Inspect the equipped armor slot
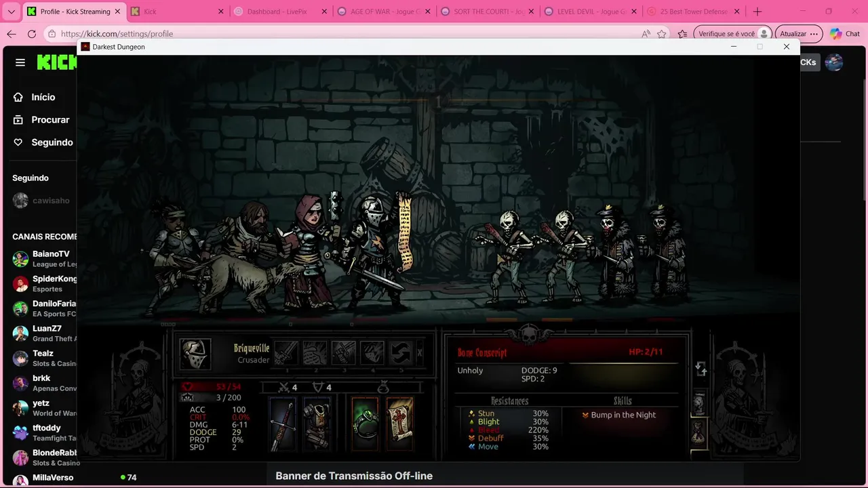868x488 pixels. pyautogui.click(x=316, y=424)
